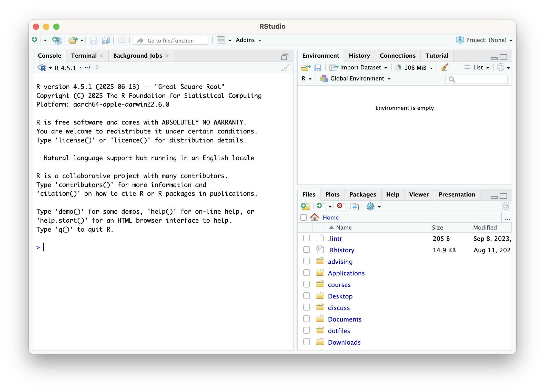The image size is (545, 392).
Task: Expand the Global Environment dropdown
Action: pyautogui.click(x=355, y=79)
